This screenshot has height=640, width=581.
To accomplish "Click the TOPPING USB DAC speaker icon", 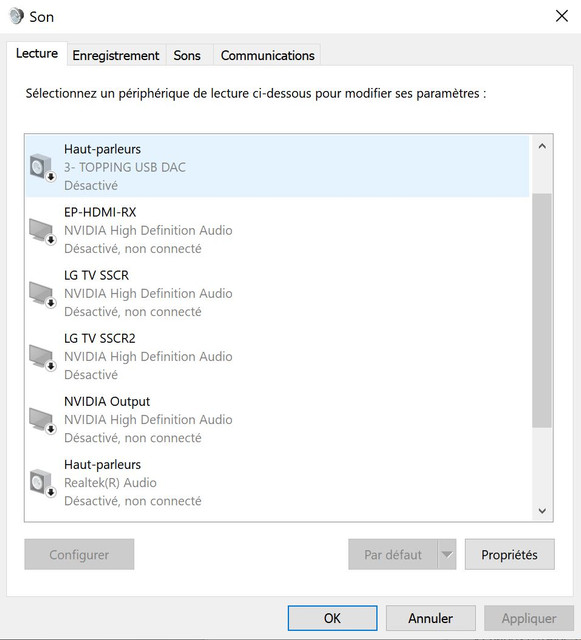I will [x=42, y=167].
